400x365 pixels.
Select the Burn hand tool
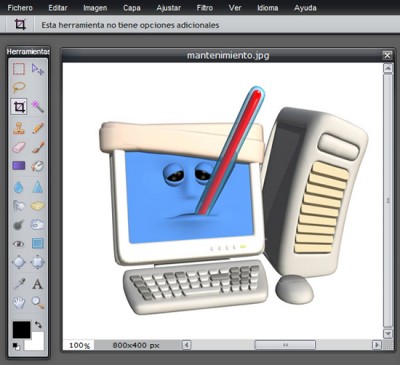click(x=38, y=225)
